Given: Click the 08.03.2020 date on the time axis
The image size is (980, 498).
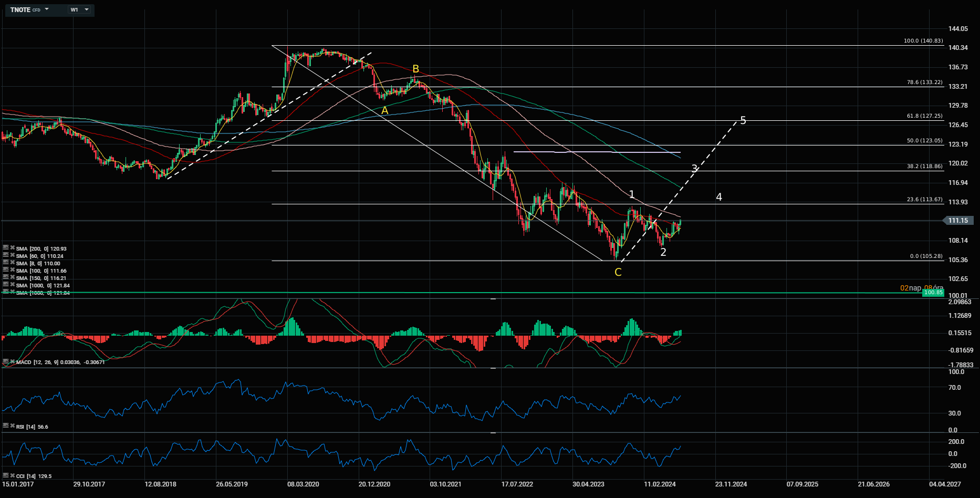Looking at the screenshot, I should (304, 484).
